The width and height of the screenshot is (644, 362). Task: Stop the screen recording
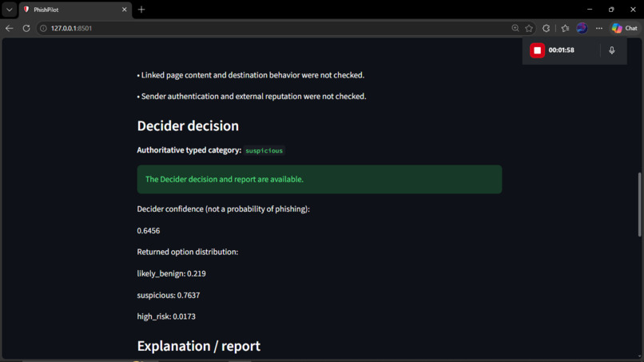537,50
